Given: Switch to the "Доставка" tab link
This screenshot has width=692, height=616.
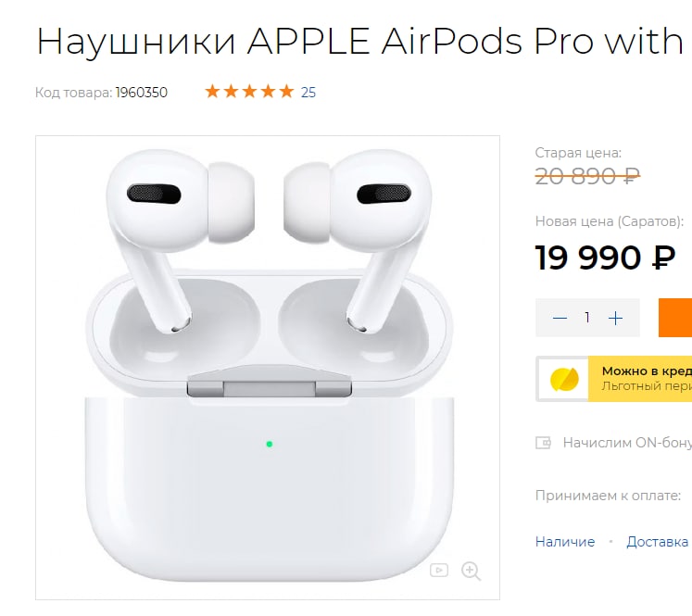Looking at the screenshot, I should [x=658, y=541].
